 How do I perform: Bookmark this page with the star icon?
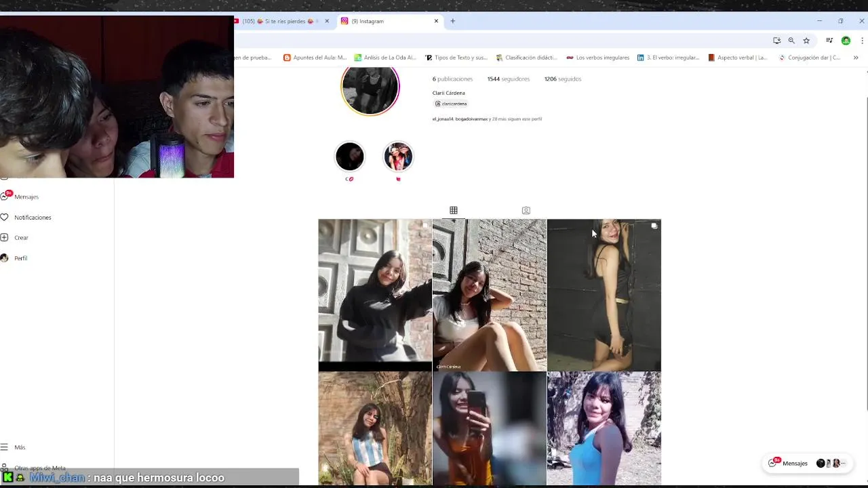pos(806,41)
